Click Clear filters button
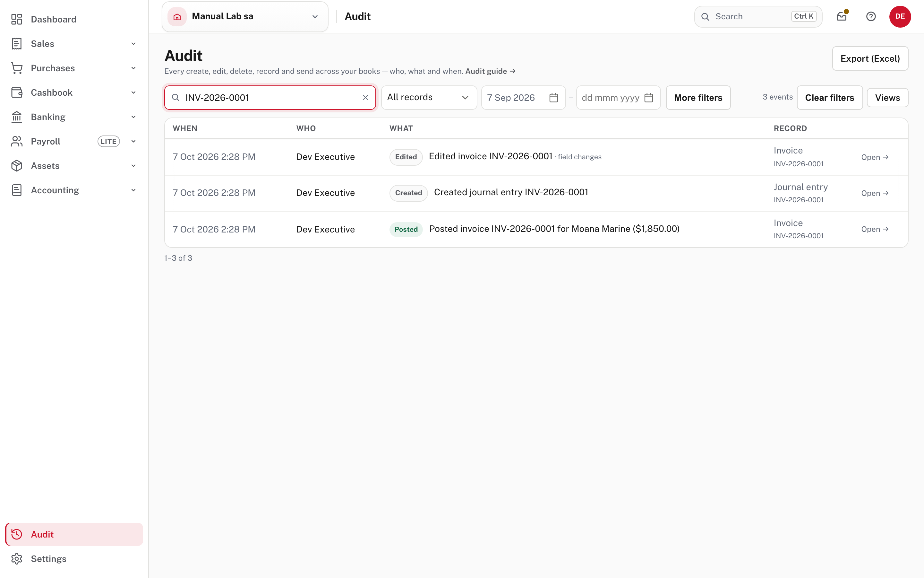924x578 pixels. point(830,98)
